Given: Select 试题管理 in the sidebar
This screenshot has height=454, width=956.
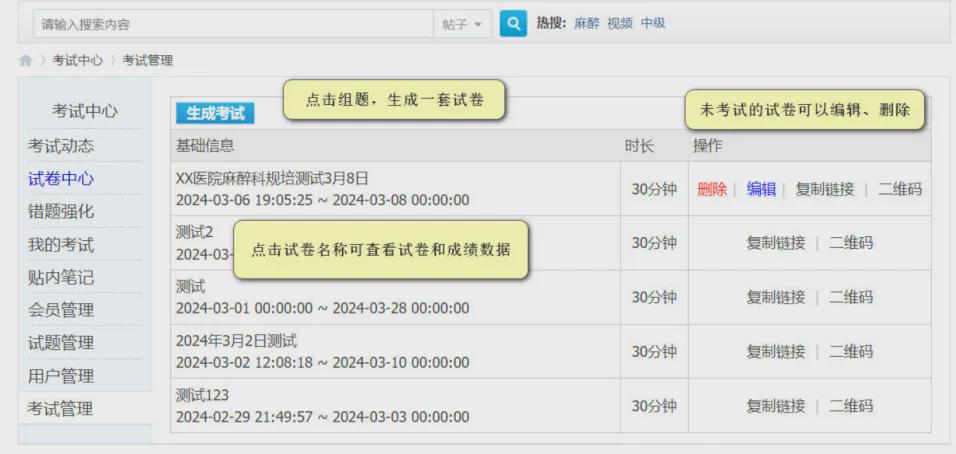Looking at the screenshot, I should pyautogui.click(x=61, y=343).
